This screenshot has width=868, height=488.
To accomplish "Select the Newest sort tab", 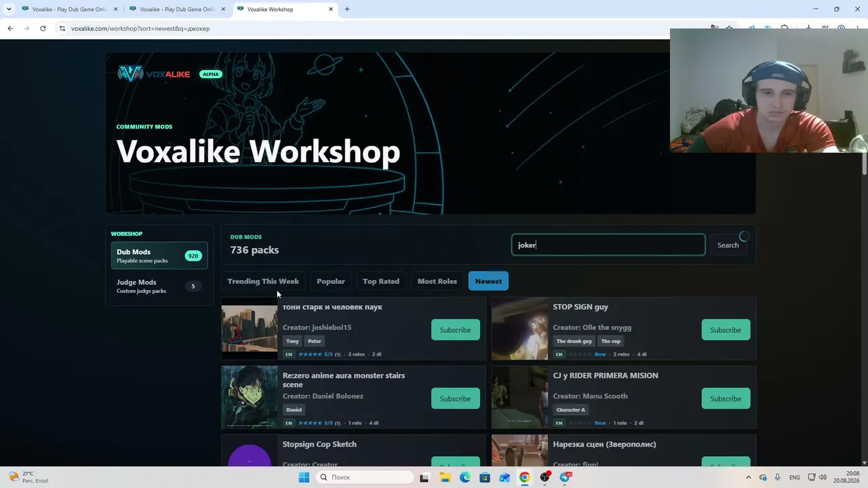I will [x=488, y=281].
